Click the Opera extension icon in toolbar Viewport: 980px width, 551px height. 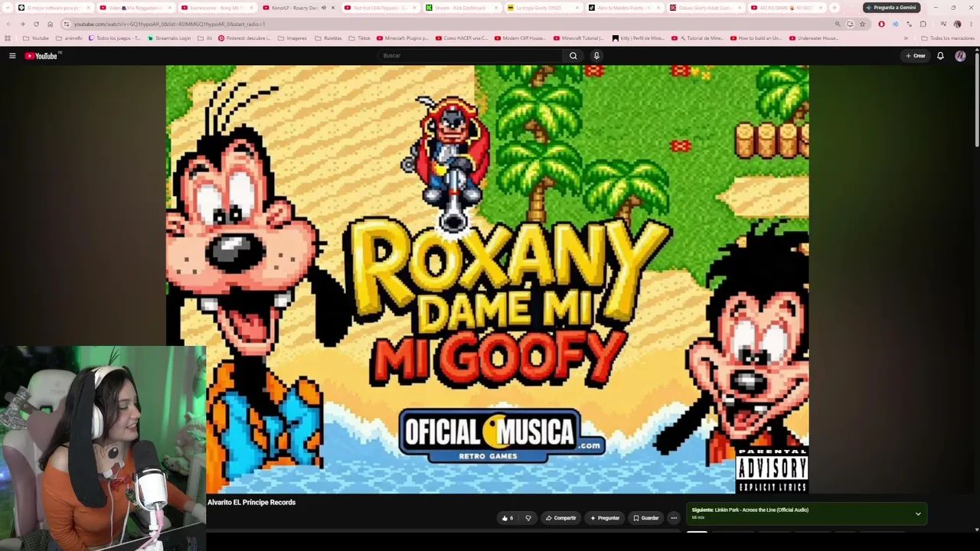(x=881, y=24)
